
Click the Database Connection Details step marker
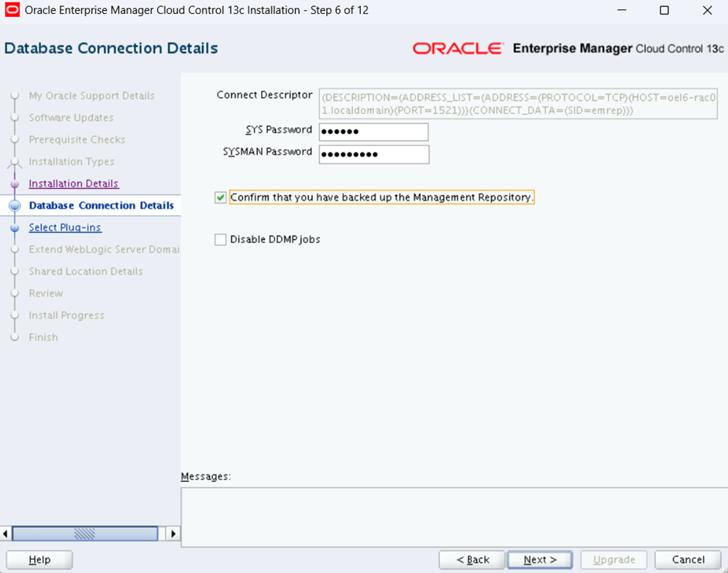[14, 206]
